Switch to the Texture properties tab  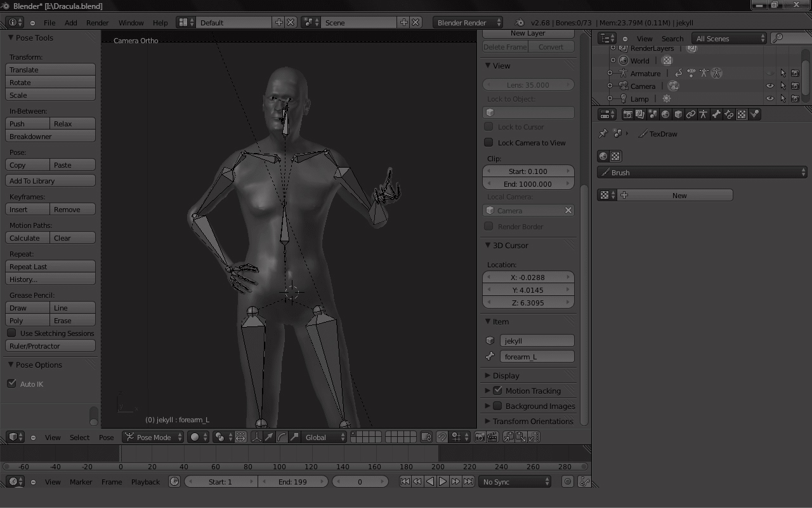pos(742,114)
